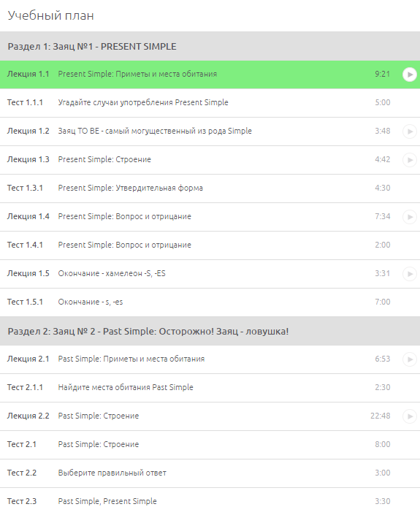This screenshot has height=515, width=420.
Task: Select Тест 2.1 Past Simple: Строение
Action: [x=210, y=445]
